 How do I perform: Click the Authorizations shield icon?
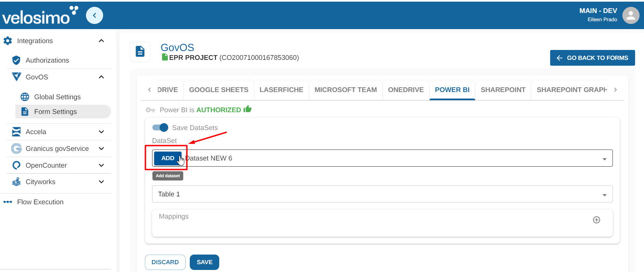tap(16, 60)
